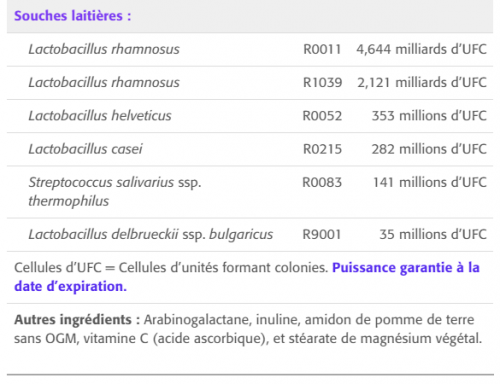Select Lactobacillus delbrueckii ssp. bulgaricus name
500x384 pixels.
pyautogui.click(x=151, y=234)
